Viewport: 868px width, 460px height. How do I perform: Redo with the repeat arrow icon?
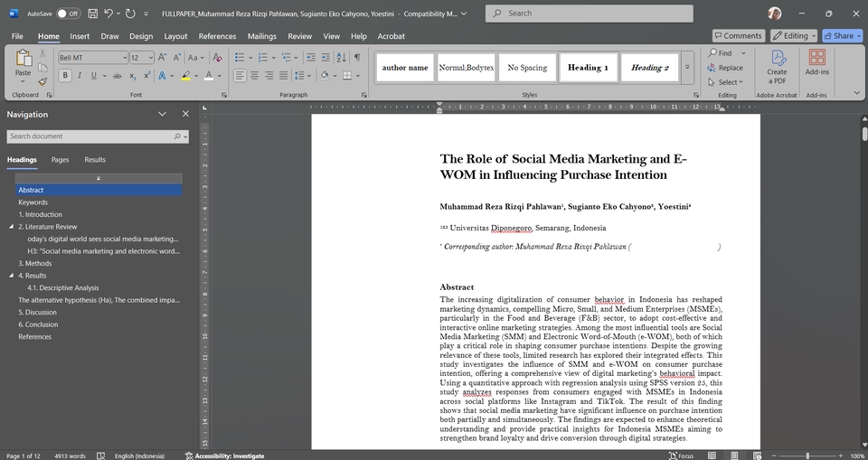pyautogui.click(x=130, y=14)
